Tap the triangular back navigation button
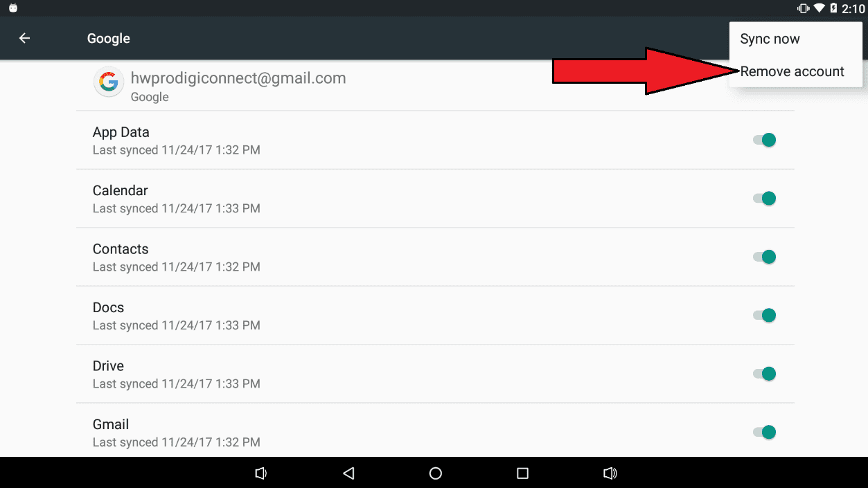 tap(348, 473)
